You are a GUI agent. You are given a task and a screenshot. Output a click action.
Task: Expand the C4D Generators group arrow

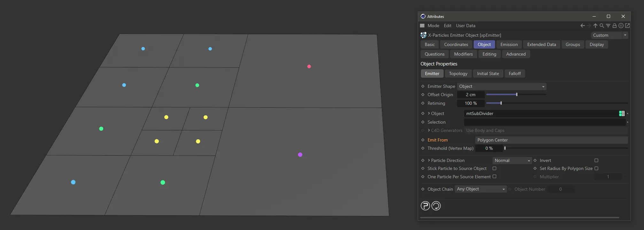[x=429, y=130]
